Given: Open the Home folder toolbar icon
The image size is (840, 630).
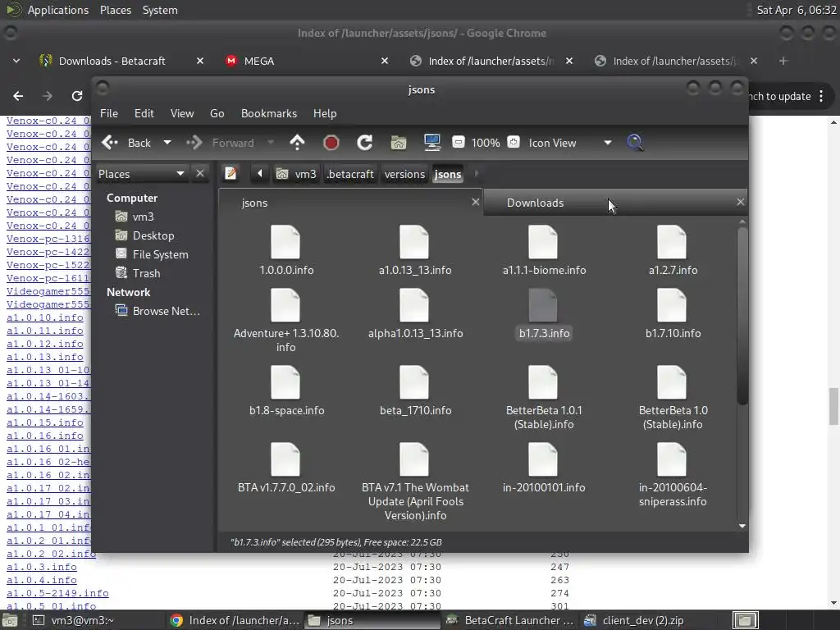Looking at the screenshot, I should click(399, 143).
